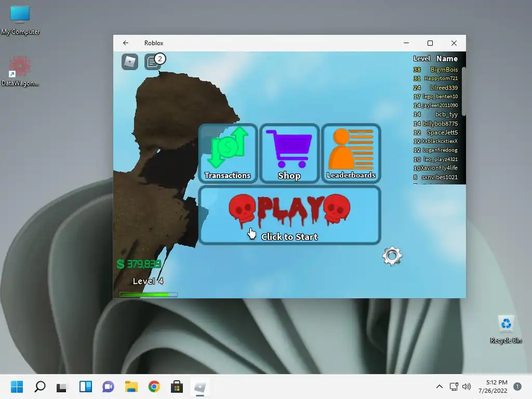Image resolution: width=532 pixels, height=399 pixels.
Task: Close the Roblox window
Action: (x=454, y=43)
